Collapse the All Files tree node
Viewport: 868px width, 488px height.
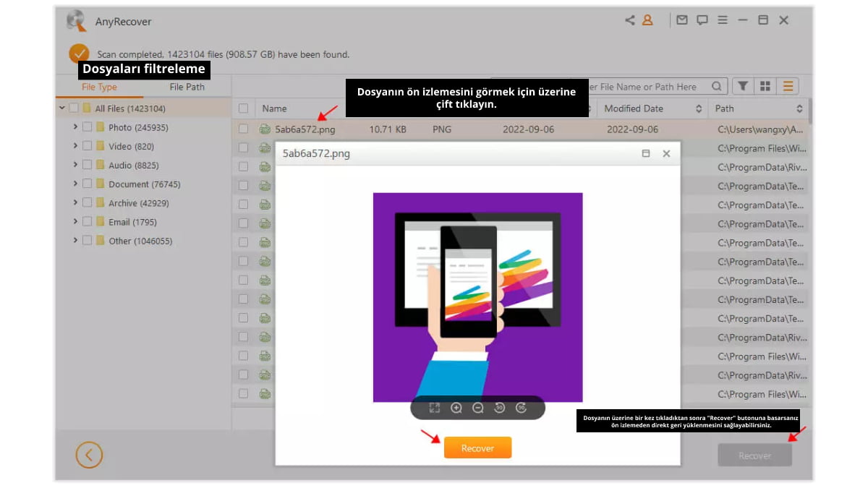[61, 108]
